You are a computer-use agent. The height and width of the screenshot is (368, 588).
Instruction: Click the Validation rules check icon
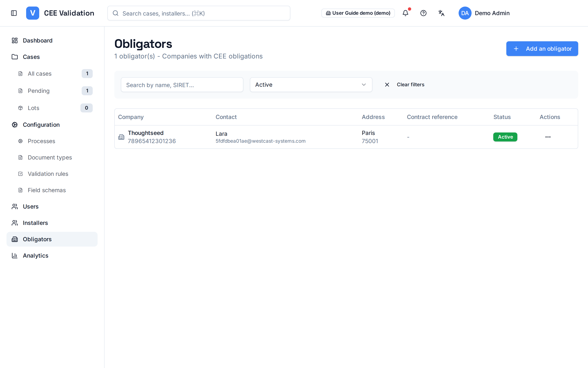21,174
